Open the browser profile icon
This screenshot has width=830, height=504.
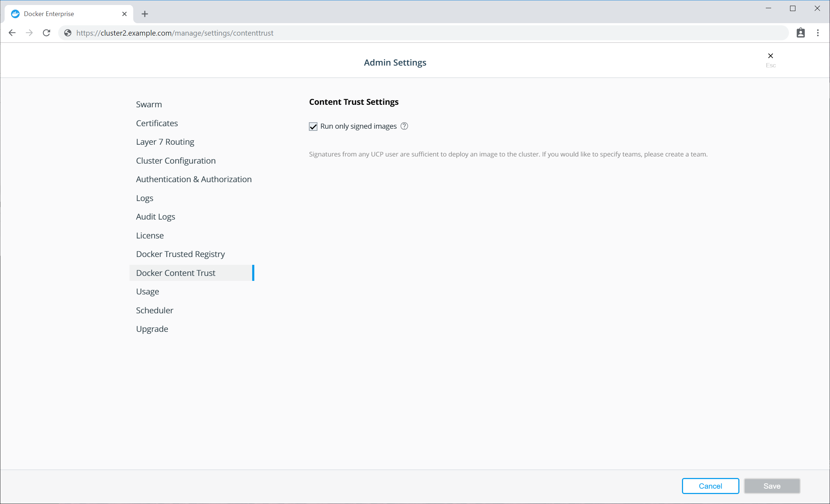pyautogui.click(x=801, y=33)
